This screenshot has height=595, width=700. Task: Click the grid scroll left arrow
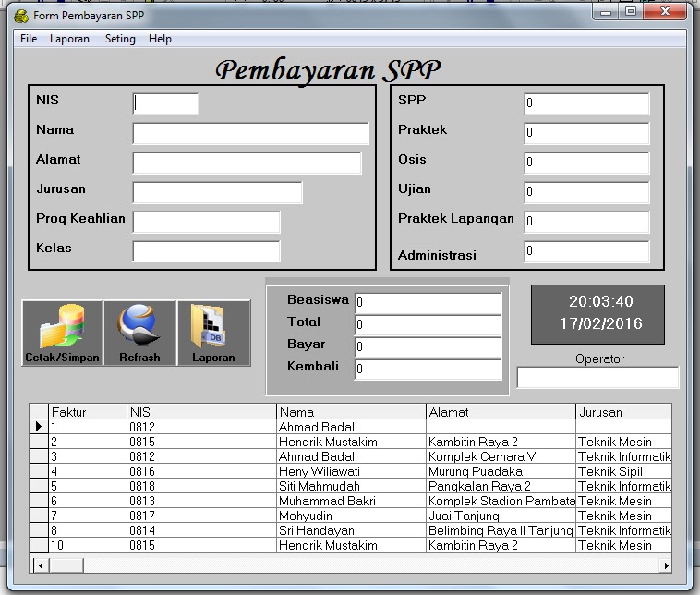tap(41, 565)
